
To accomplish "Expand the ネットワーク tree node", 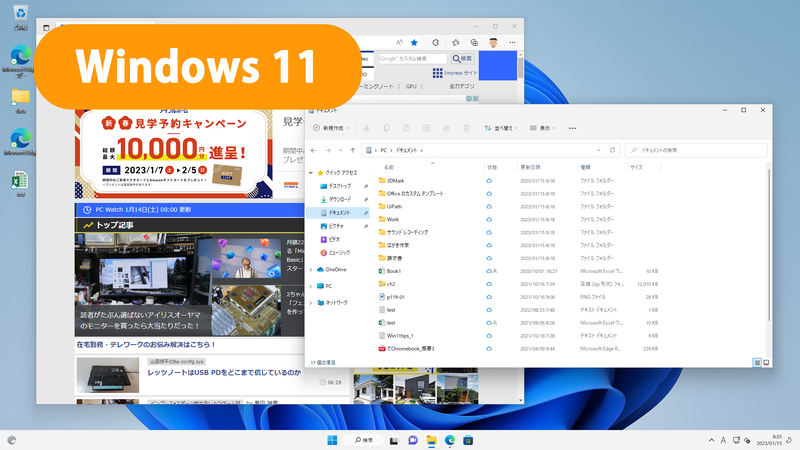I will tap(311, 303).
